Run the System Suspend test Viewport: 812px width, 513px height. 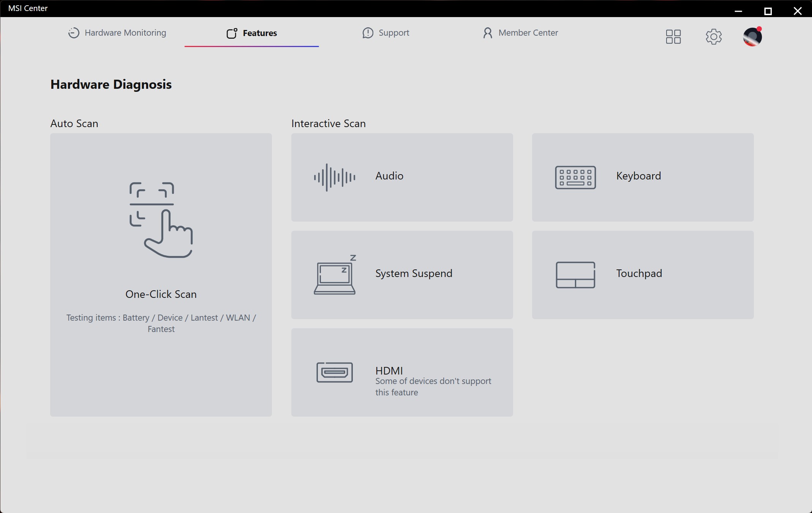402,275
